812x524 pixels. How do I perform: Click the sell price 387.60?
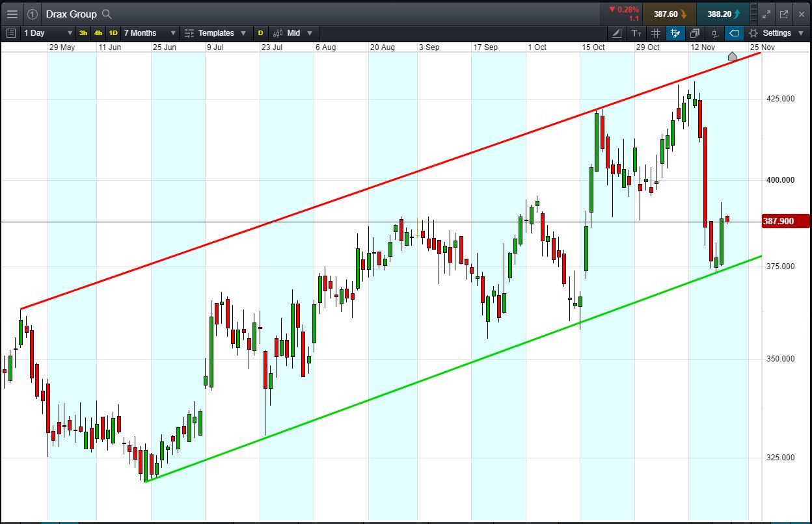(669, 14)
